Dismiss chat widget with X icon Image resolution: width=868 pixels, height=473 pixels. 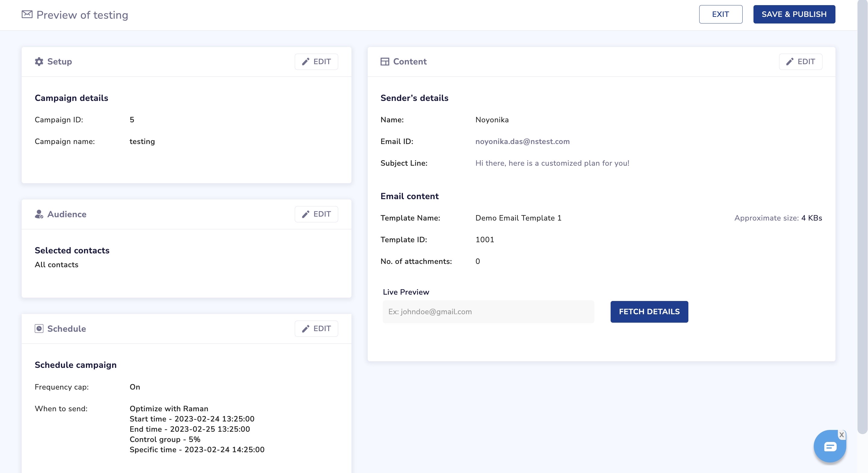pyautogui.click(x=842, y=435)
